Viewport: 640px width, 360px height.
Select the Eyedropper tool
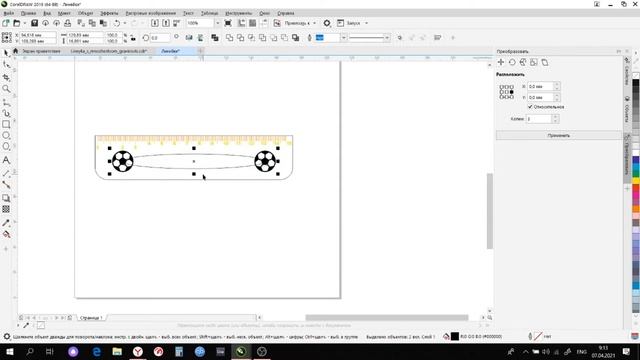coord(6,223)
